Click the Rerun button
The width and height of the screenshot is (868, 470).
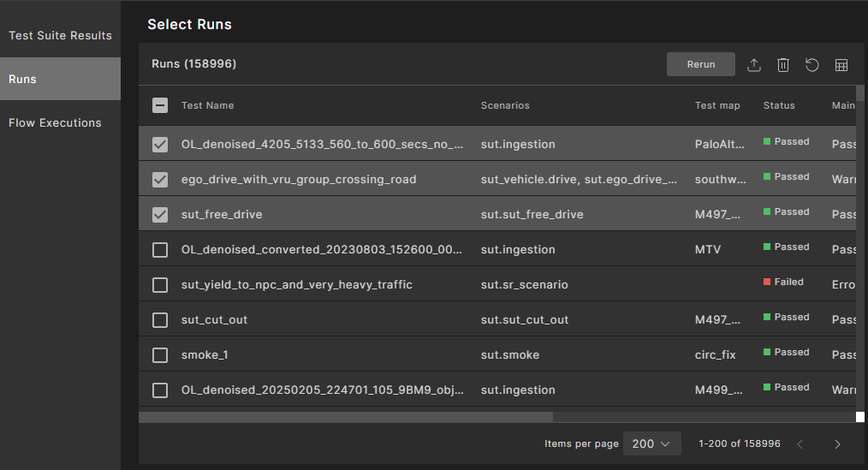point(700,64)
